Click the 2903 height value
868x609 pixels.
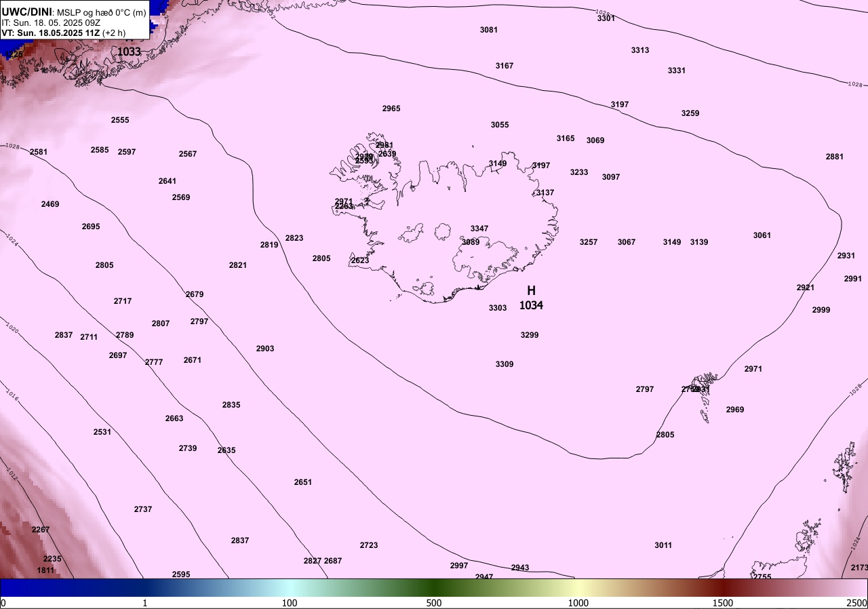[265, 349]
